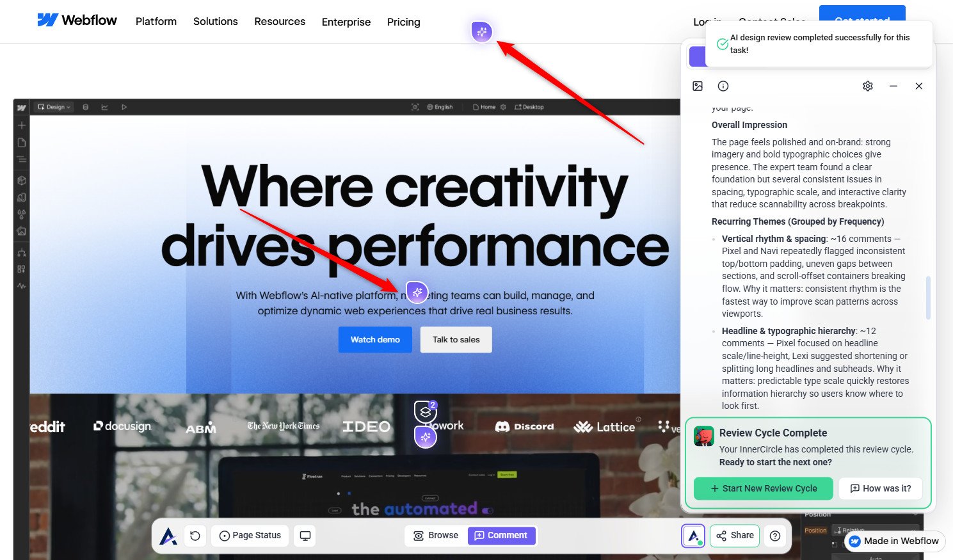Open the Page Status dropdown
This screenshot has width=953, height=560.
point(250,536)
